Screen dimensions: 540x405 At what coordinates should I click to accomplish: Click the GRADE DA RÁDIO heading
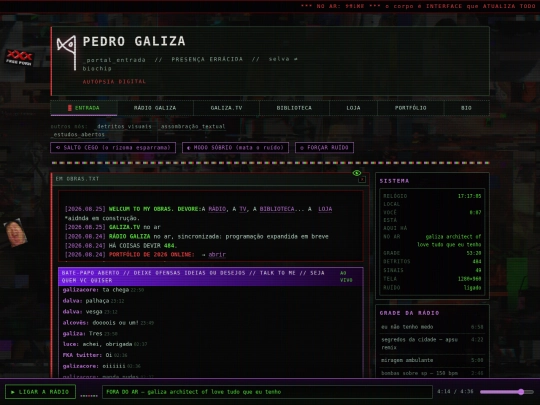click(409, 313)
